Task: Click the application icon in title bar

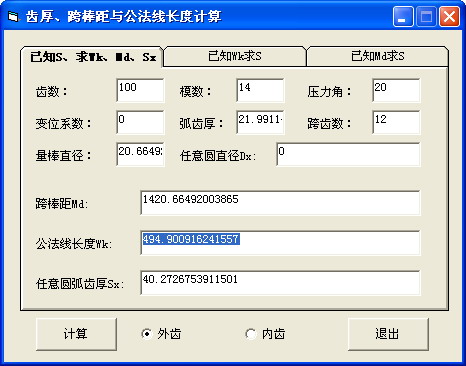Action: [x=13, y=16]
